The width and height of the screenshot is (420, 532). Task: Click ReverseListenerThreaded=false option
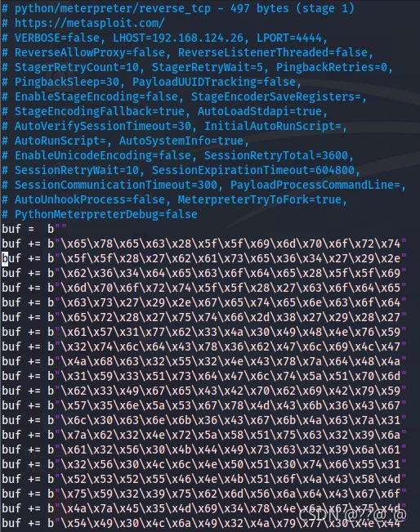click(273, 52)
